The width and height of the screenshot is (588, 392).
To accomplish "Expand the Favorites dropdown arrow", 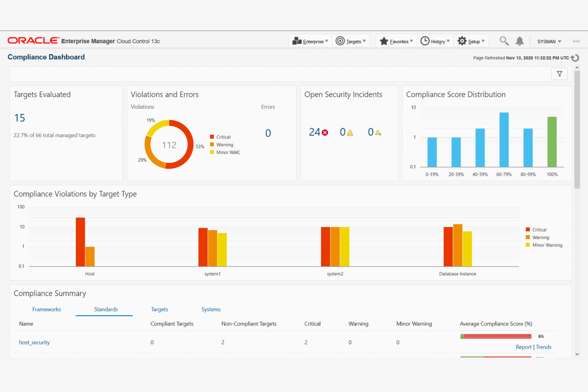I will point(412,41).
